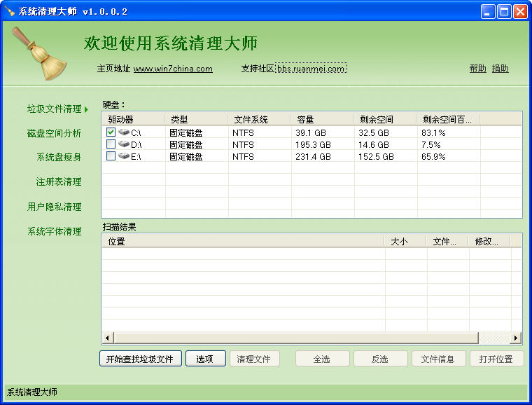
Task: Switch to 磁盘空间分析 section
Action: 54,133
